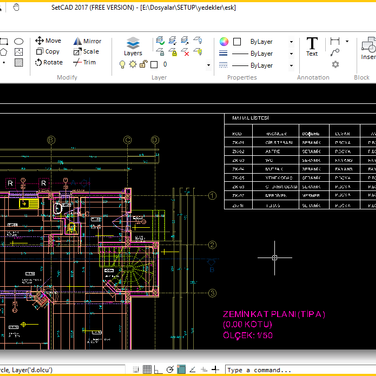
Task: Select the gradient fill square icon
Action: point(19,62)
